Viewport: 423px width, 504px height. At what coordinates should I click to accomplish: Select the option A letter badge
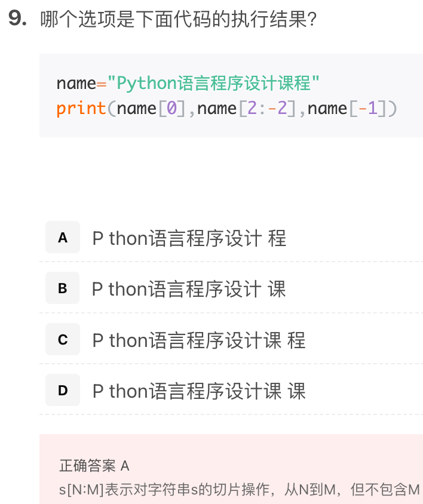click(x=63, y=237)
